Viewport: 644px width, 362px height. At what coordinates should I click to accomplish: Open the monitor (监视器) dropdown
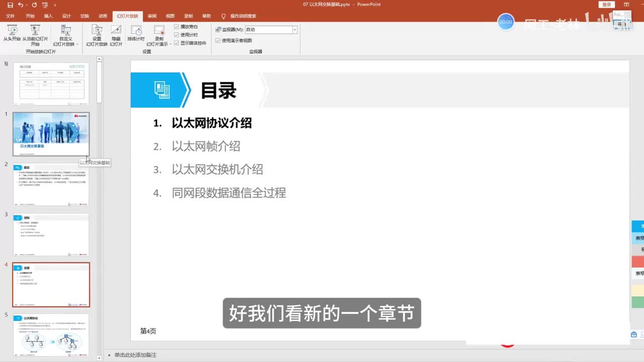[x=295, y=30]
